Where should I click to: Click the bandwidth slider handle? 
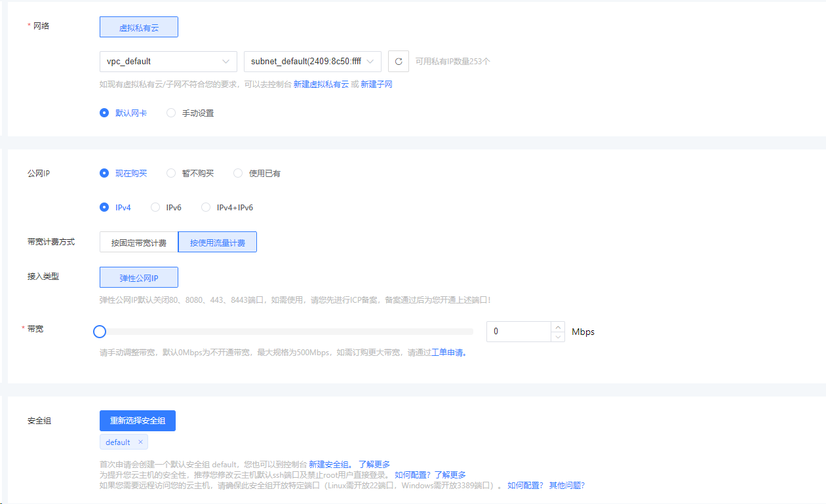click(x=100, y=332)
